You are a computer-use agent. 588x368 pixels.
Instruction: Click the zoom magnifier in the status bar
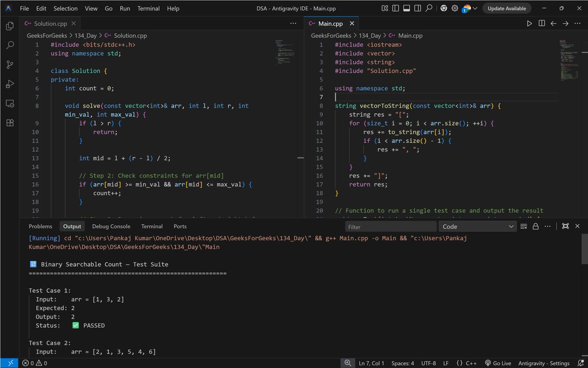click(x=347, y=363)
